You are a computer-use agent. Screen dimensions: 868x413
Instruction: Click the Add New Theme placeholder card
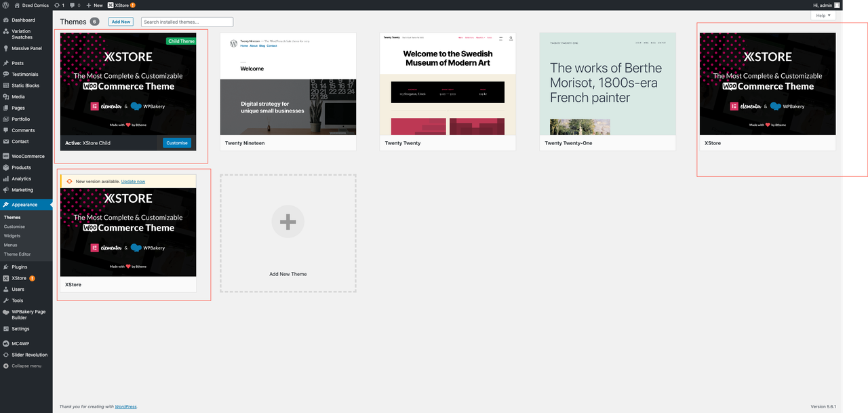pos(288,233)
